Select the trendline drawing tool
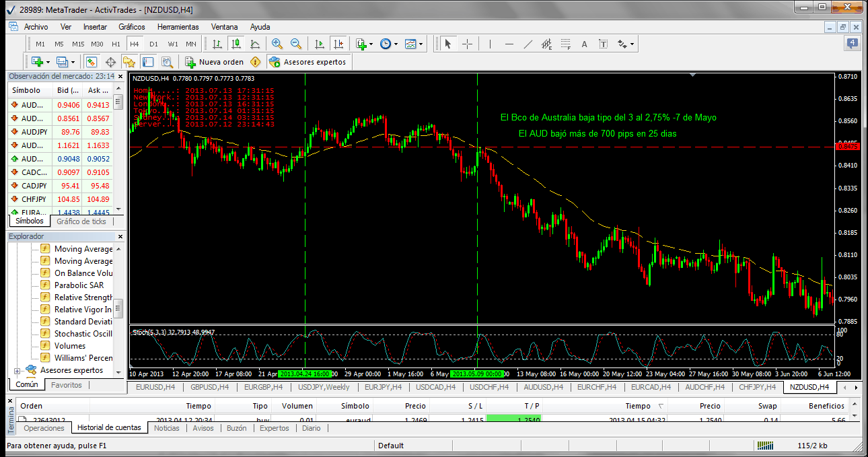This screenshot has width=868, height=457. click(x=528, y=44)
